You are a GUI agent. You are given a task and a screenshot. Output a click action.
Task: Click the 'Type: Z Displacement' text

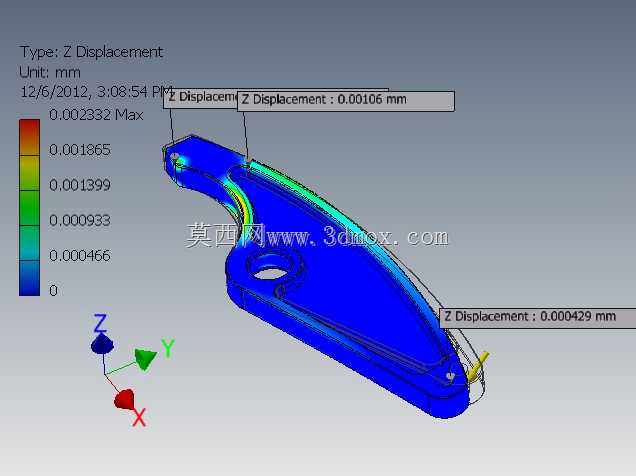[x=91, y=52]
